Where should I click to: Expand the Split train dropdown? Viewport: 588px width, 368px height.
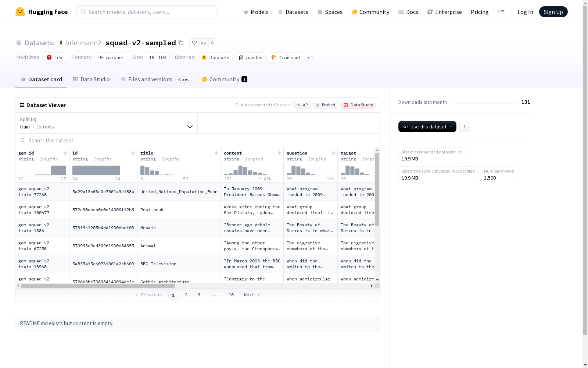[x=107, y=123]
